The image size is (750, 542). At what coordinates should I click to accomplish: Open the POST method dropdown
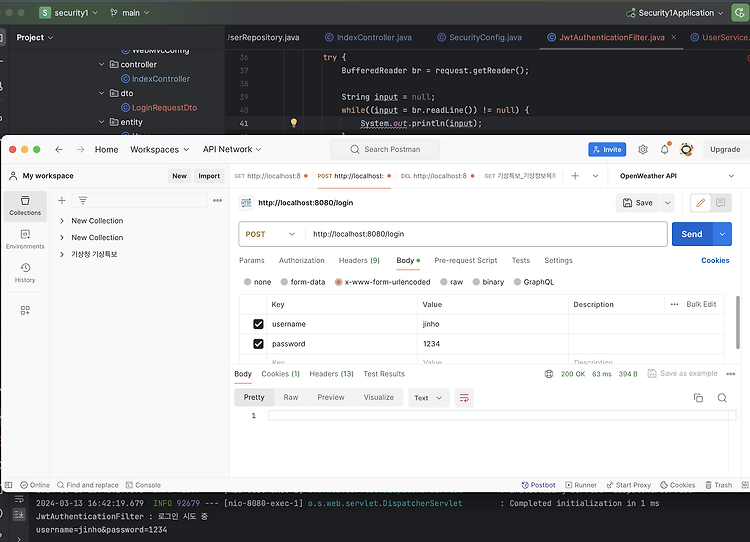coord(270,234)
